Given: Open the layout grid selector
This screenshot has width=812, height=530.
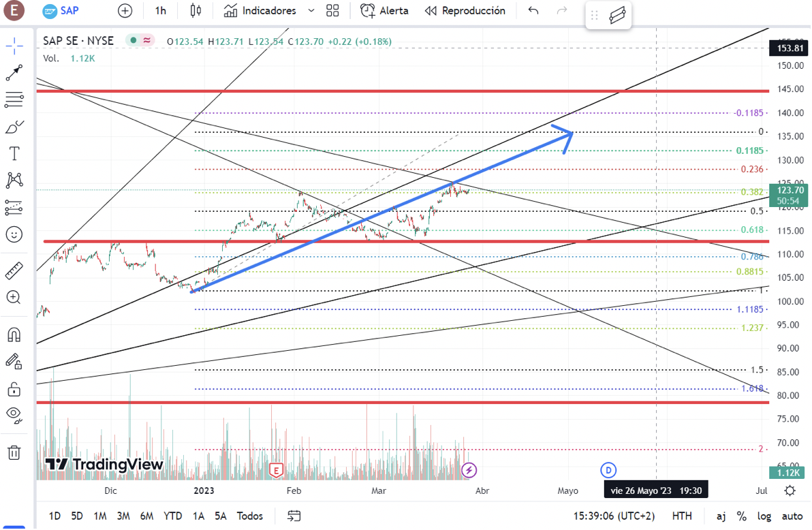Looking at the screenshot, I should click(332, 11).
